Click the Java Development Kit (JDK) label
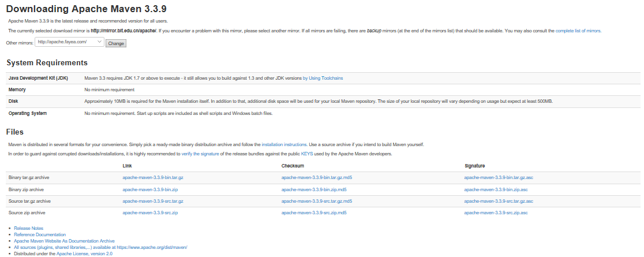Viewport: 644px width, 257px height. pos(38,78)
